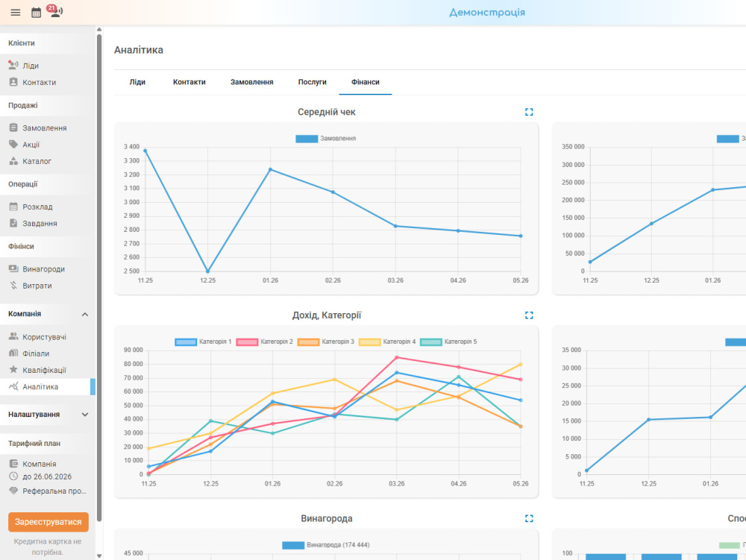Switch to the Ліди tab
Screen dimensions: 746x560
(137, 82)
